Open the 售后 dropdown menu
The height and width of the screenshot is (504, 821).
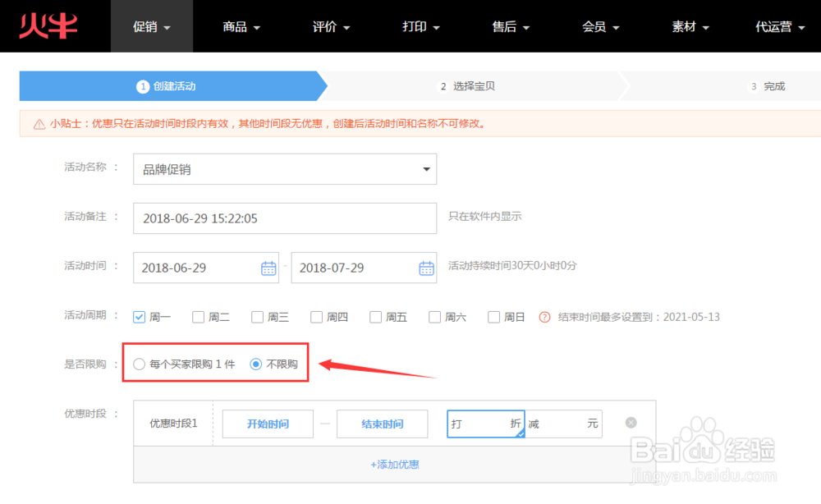[511, 27]
